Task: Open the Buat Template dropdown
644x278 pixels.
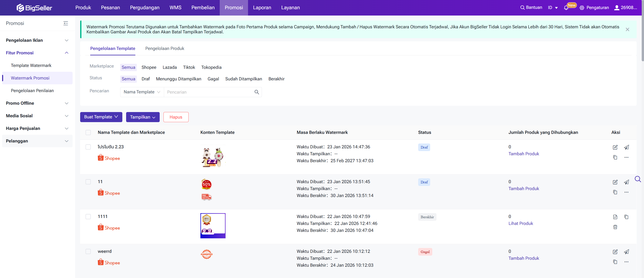Action: click(101, 117)
